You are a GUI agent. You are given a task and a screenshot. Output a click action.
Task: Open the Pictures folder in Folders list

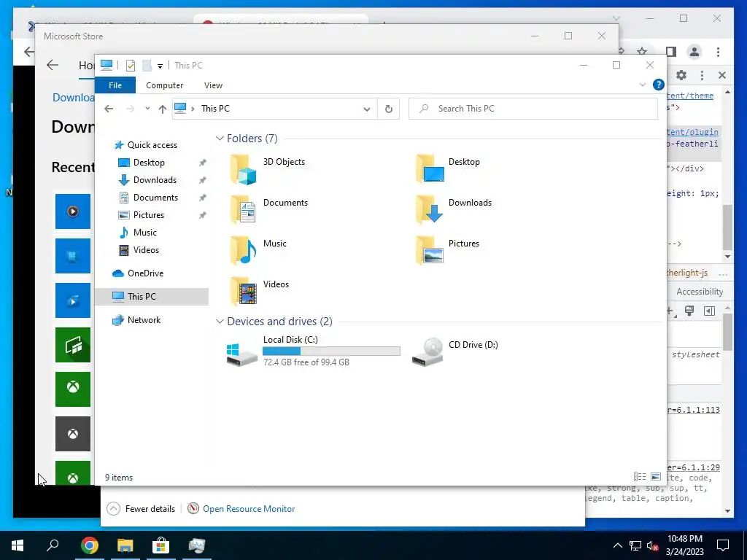(x=447, y=251)
